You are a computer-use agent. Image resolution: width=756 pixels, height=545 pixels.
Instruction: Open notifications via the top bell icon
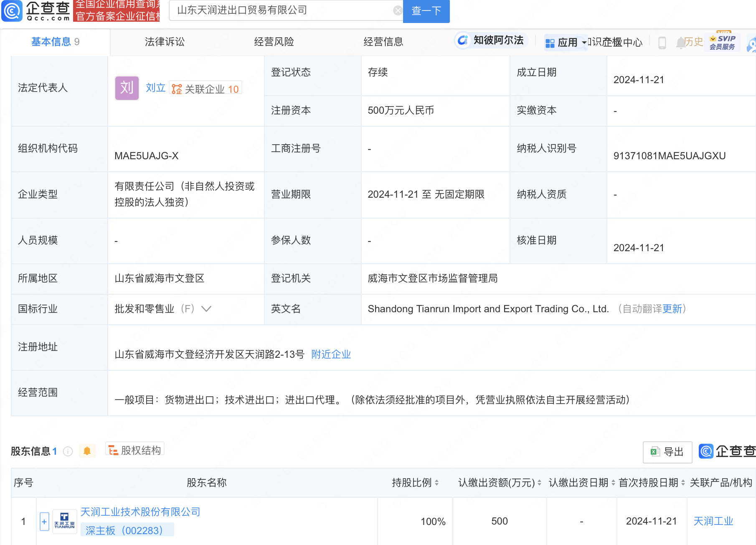tap(680, 42)
